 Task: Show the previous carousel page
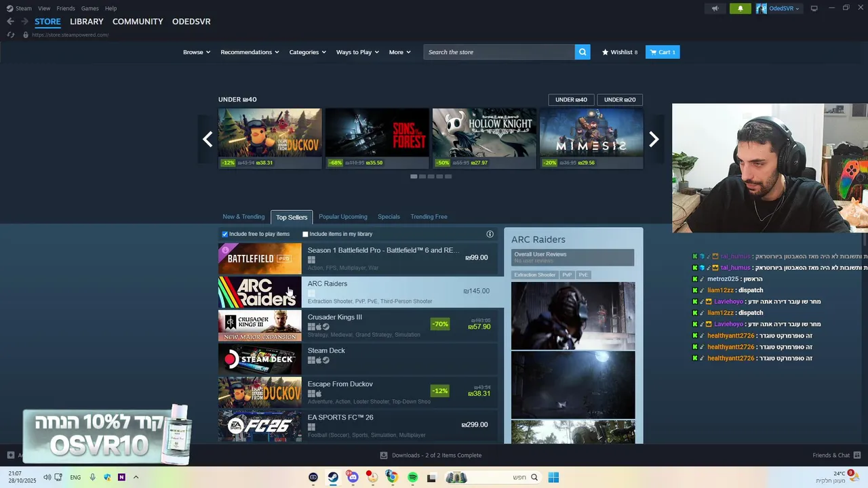click(x=208, y=139)
